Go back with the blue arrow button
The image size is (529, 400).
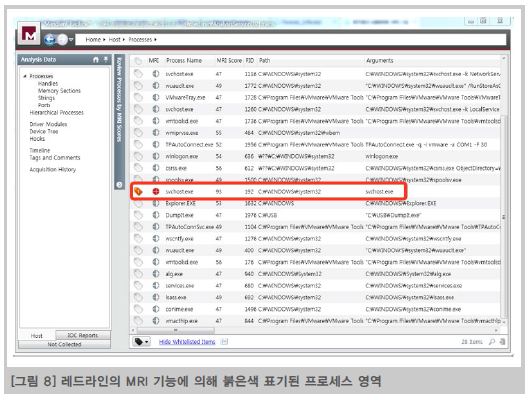point(50,39)
